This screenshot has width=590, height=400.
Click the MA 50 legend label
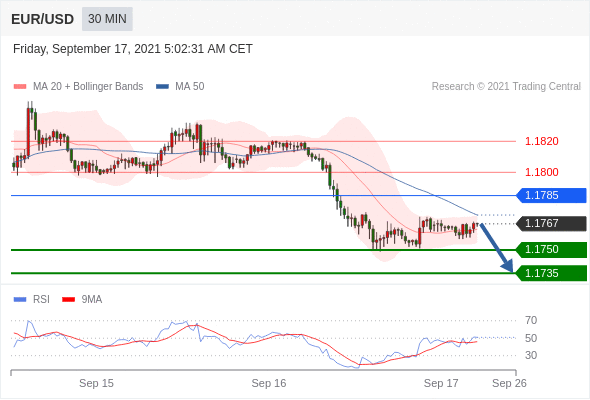click(x=190, y=87)
